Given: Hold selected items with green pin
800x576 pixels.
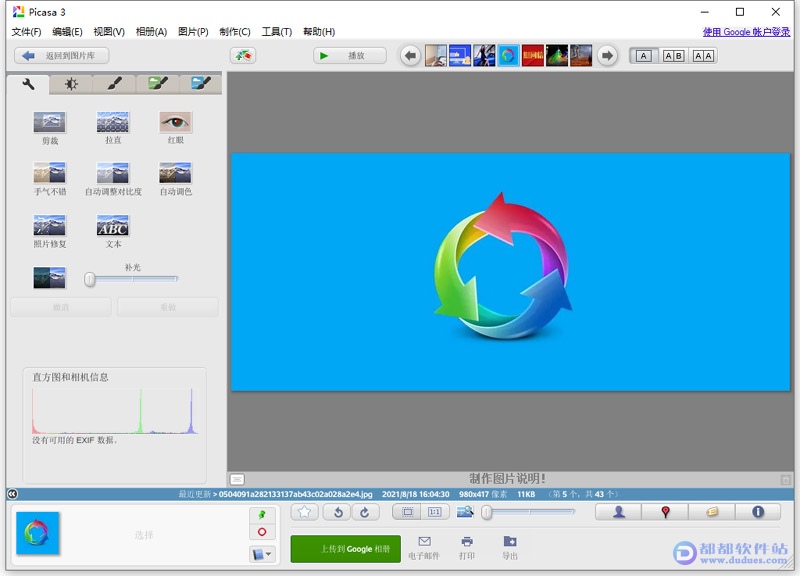Looking at the screenshot, I should click(x=262, y=515).
